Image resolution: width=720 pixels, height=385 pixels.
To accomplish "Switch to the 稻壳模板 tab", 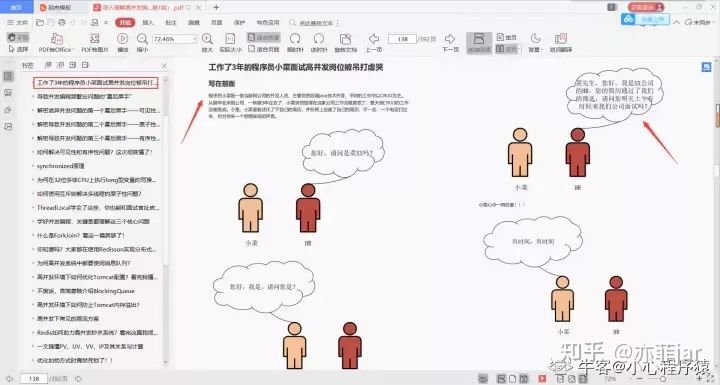I will [x=59, y=7].
